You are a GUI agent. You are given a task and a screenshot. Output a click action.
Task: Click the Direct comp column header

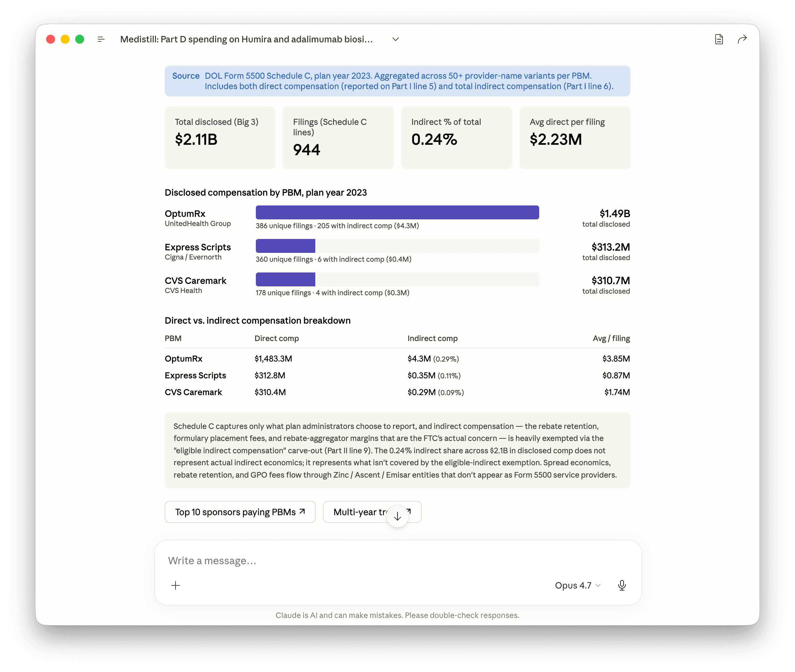(x=276, y=338)
